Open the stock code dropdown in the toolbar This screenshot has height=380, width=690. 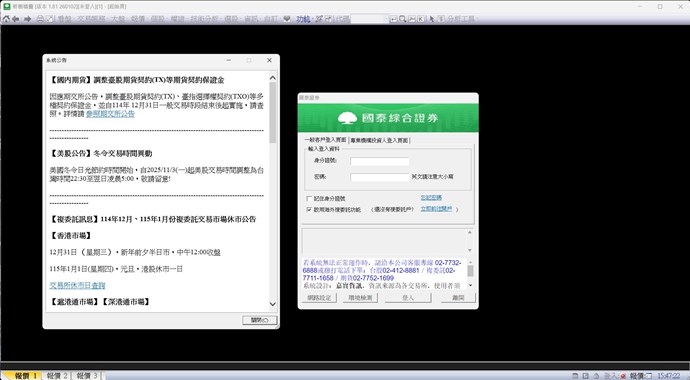pos(386,19)
